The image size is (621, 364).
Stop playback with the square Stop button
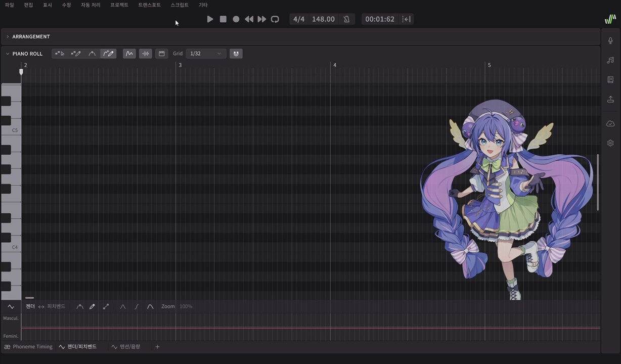click(223, 19)
